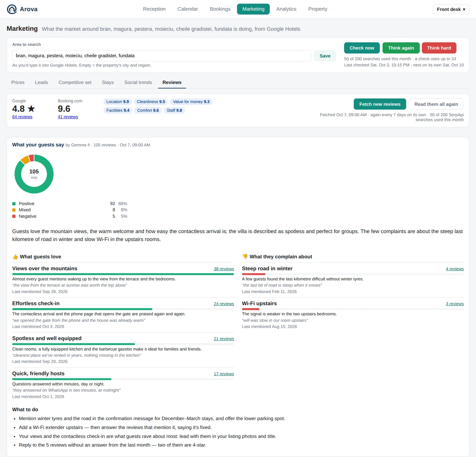Open the Analytics section
The height and width of the screenshot is (457, 476).
click(286, 9)
